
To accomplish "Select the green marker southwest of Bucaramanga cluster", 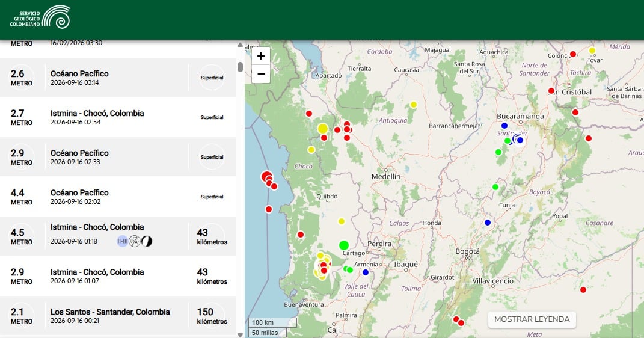I will point(498,152).
